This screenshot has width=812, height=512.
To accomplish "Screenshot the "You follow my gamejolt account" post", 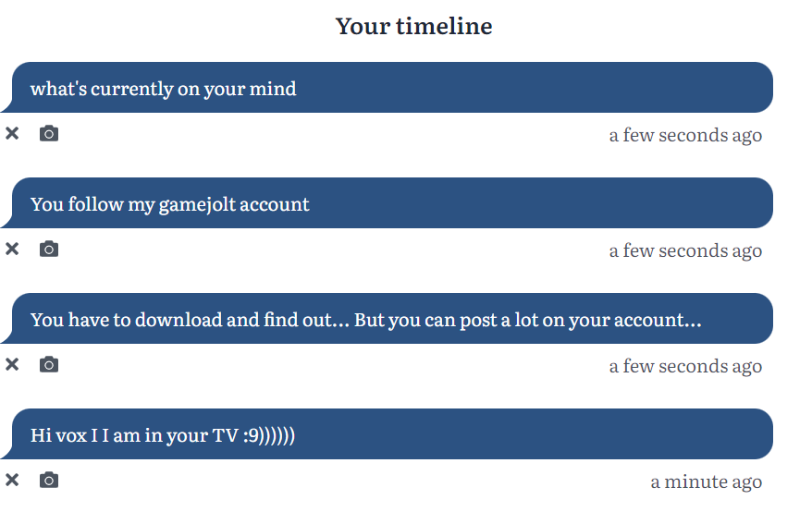I will (x=49, y=249).
